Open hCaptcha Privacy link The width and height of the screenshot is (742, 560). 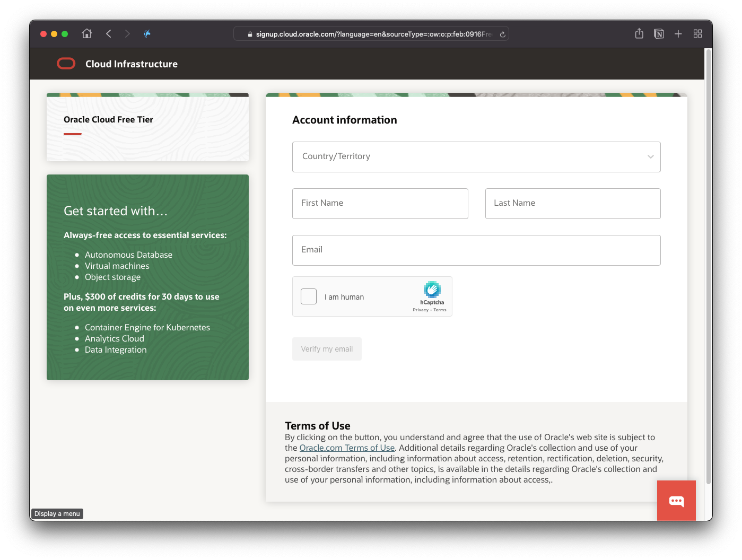tap(421, 310)
